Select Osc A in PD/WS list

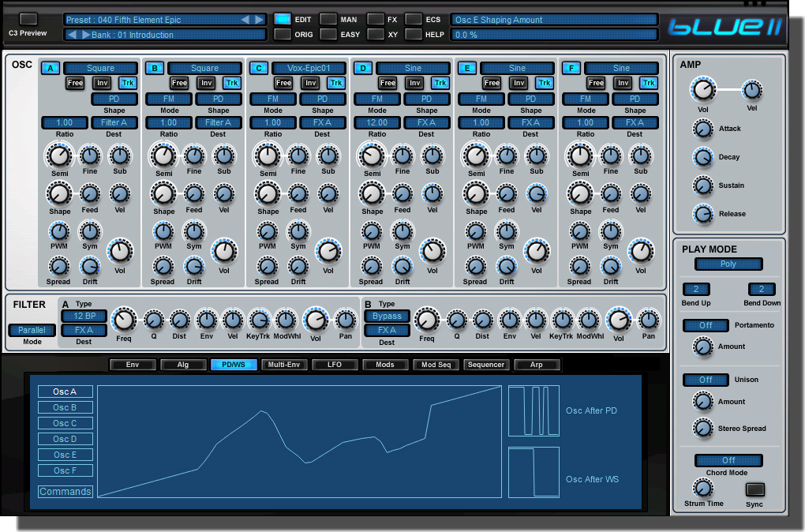pos(66,392)
